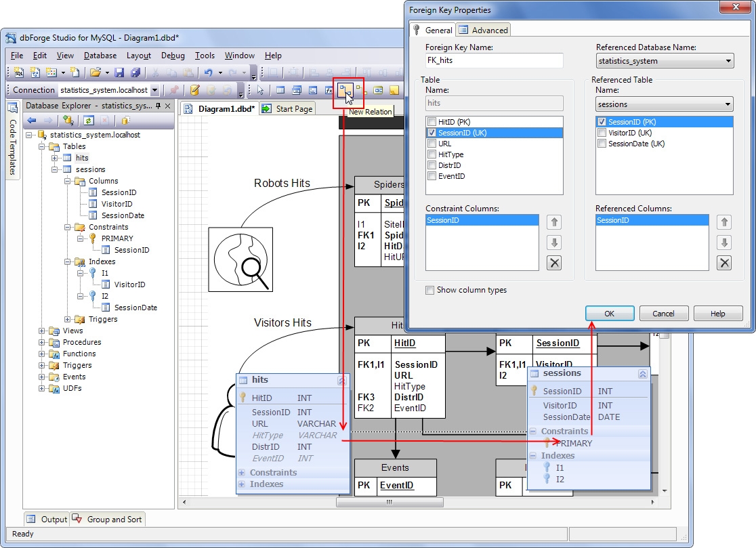This screenshot has height=548, width=756.
Task: Move constraint column SessionID down
Action: point(554,243)
